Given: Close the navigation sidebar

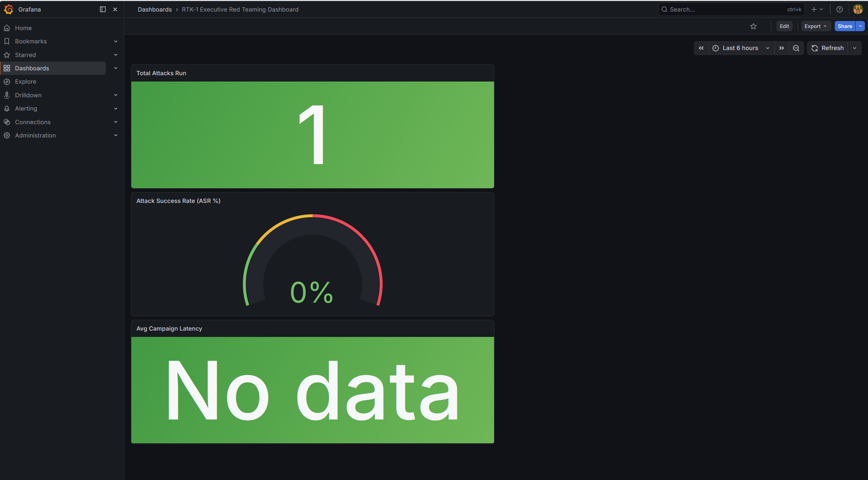Looking at the screenshot, I should (x=115, y=9).
